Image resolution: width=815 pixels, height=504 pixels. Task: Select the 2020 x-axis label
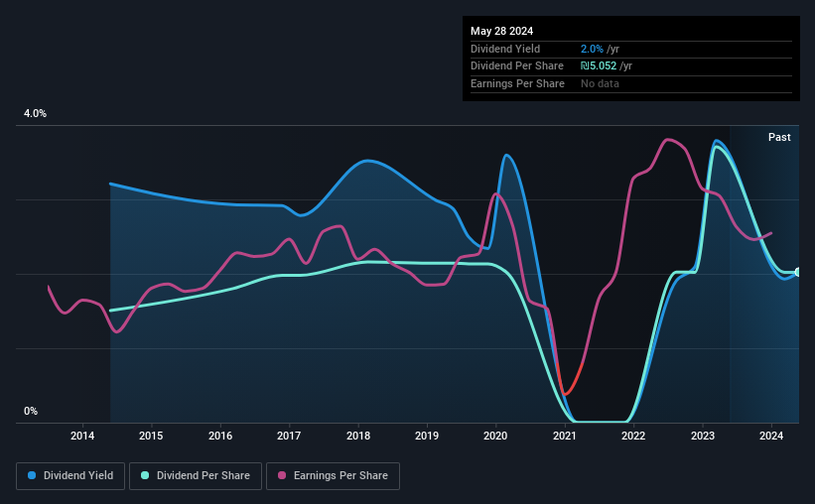coord(495,436)
